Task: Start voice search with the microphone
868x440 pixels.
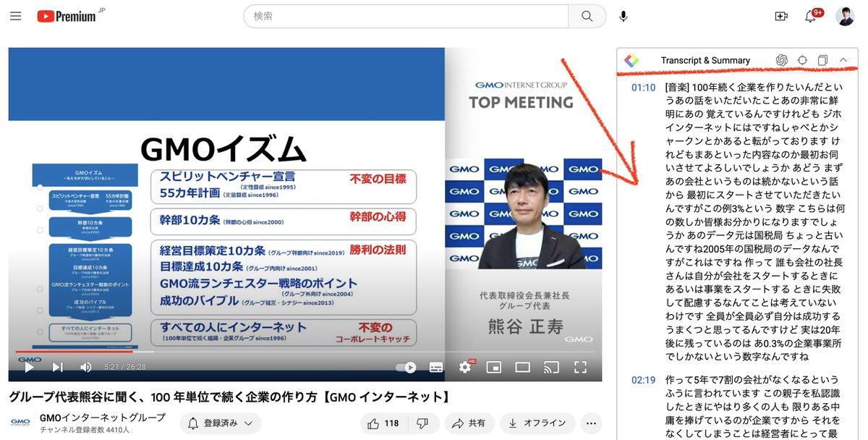Action: 624,16
